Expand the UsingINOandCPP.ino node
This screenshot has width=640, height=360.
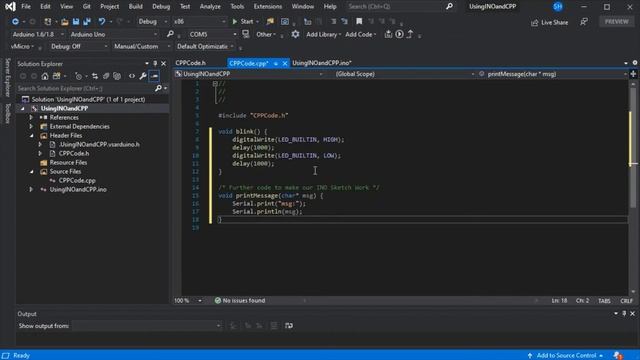tap(31, 189)
